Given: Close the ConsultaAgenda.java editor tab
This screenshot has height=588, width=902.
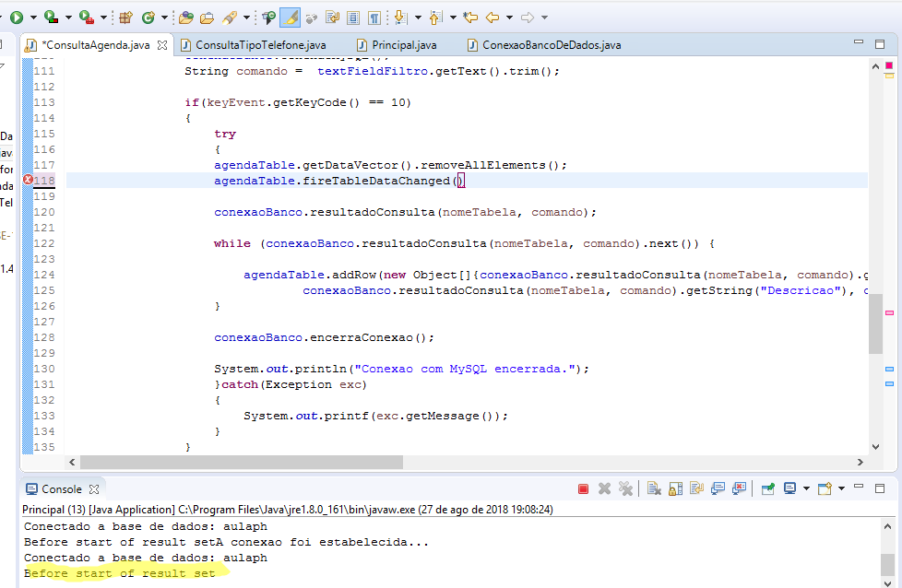Looking at the screenshot, I should pos(162,44).
